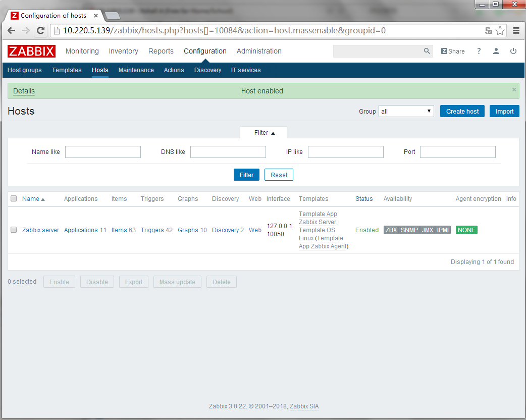Click the JMX availability badge
Viewport: 526px width, 420px height.
tap(428, 230)
